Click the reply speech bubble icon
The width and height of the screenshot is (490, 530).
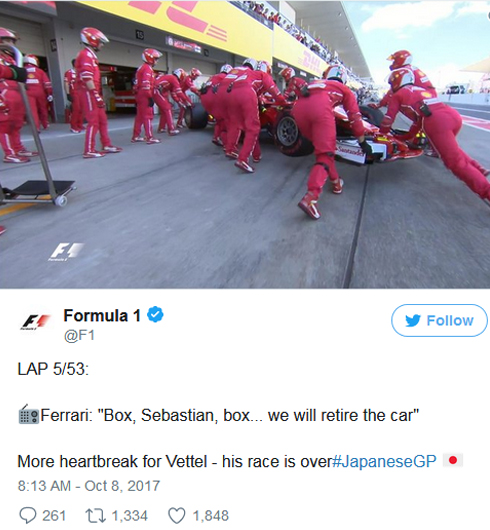[28, 515]
